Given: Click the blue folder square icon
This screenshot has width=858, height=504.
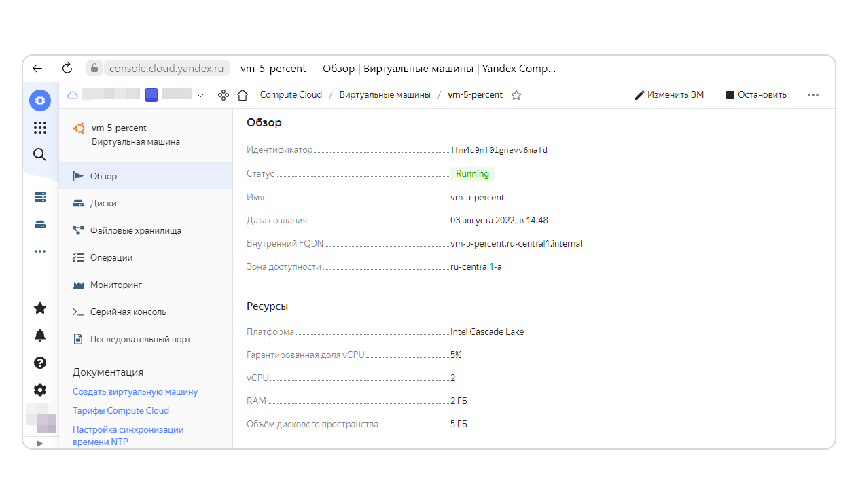Looking at the screenshot, I should (151, 95).
